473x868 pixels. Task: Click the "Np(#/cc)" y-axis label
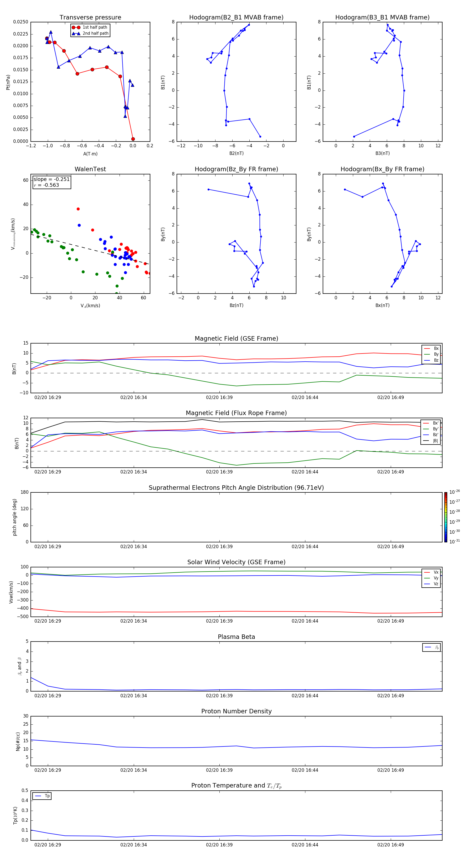[18, 741]
